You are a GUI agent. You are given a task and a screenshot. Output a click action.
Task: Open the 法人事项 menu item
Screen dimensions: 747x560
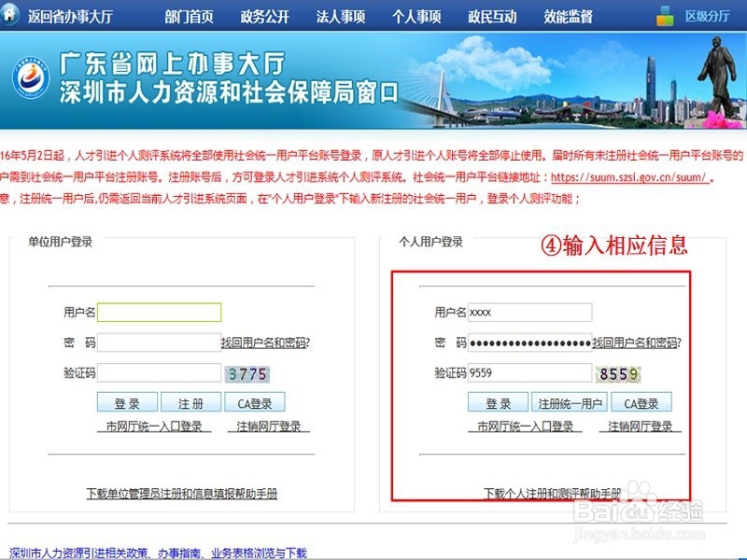(x=341, y=17)
